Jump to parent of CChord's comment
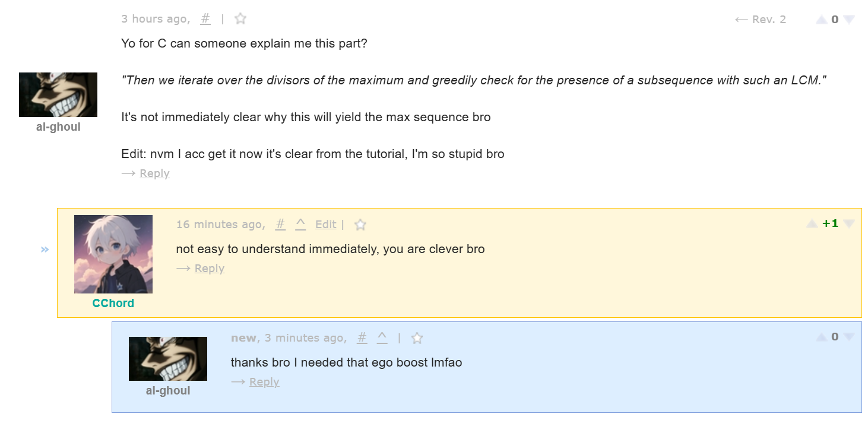The height and width of the screenshot is (442, 868). [300, 225]
